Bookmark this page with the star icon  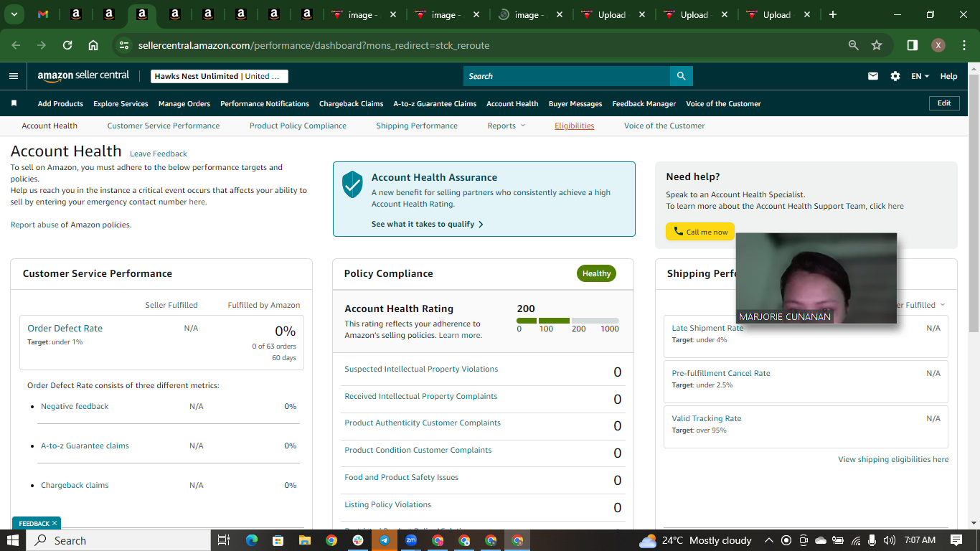877,45
